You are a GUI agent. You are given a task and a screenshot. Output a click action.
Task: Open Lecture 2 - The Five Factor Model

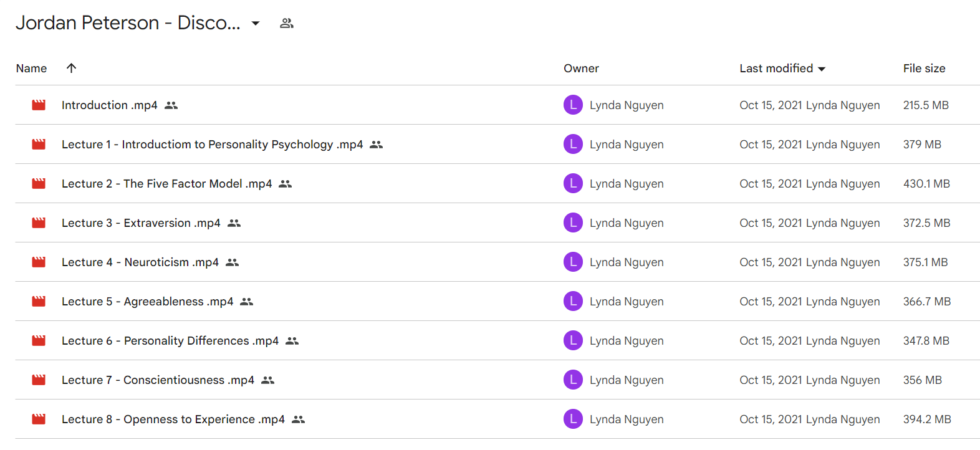click(166, 184)
